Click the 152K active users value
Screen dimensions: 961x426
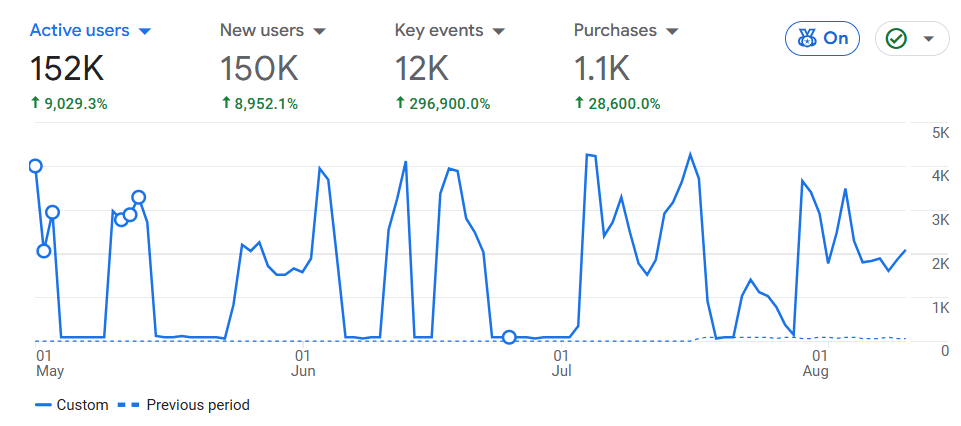[x=67, y=69]
